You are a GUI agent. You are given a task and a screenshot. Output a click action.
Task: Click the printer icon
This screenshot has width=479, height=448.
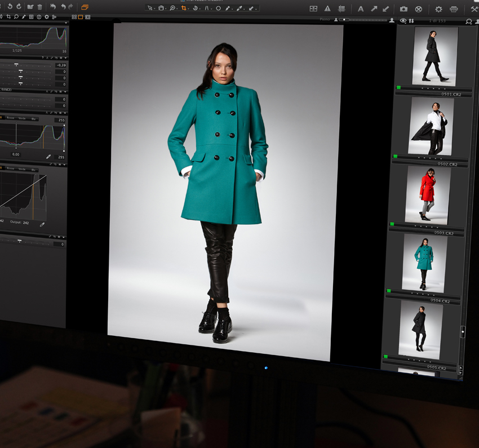click(x=454, y=10)
